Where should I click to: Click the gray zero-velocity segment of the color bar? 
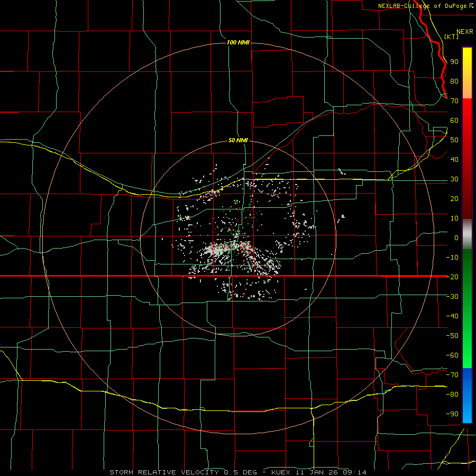coord(467,234)
